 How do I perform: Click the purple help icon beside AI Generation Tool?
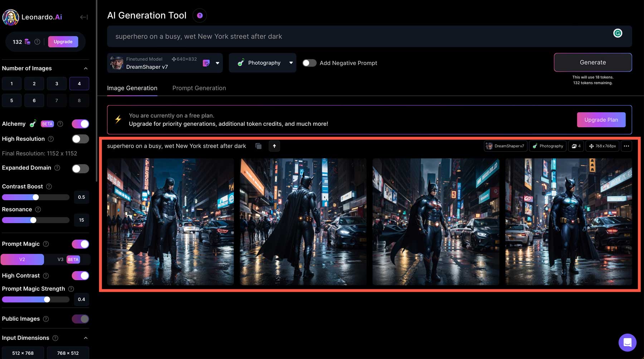coord(200,16)
